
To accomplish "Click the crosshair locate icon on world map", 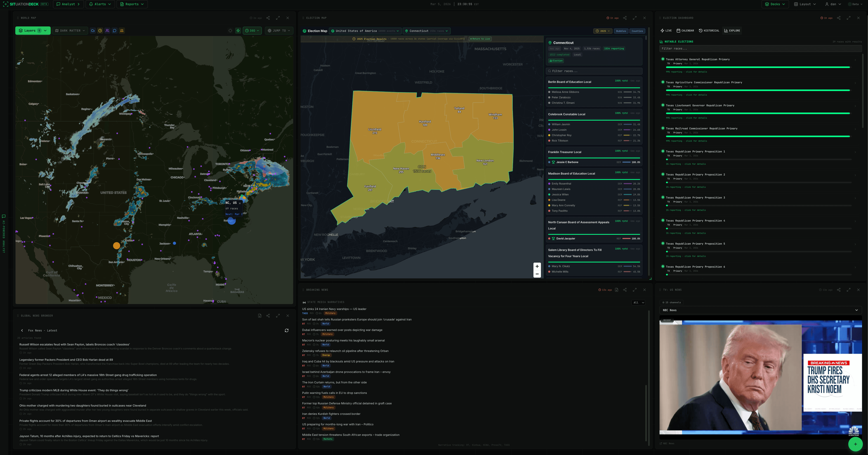I will pos(231,31).
